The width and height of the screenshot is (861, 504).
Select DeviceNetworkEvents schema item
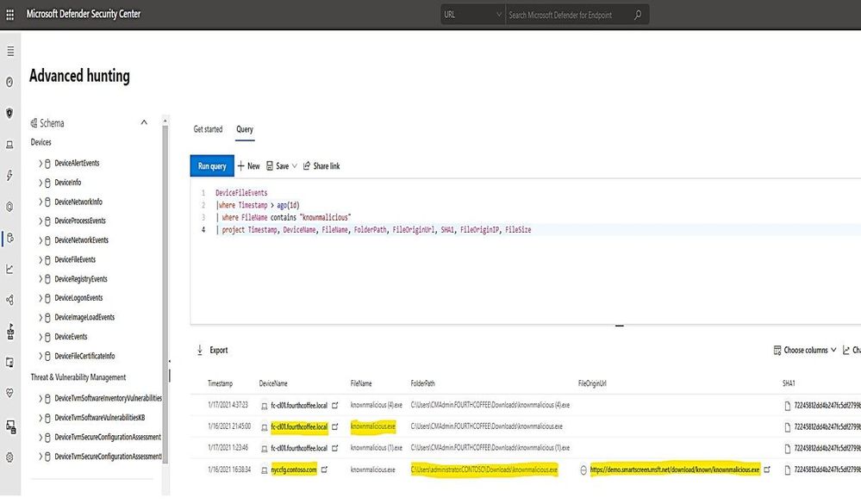click(x=81, y=240)
